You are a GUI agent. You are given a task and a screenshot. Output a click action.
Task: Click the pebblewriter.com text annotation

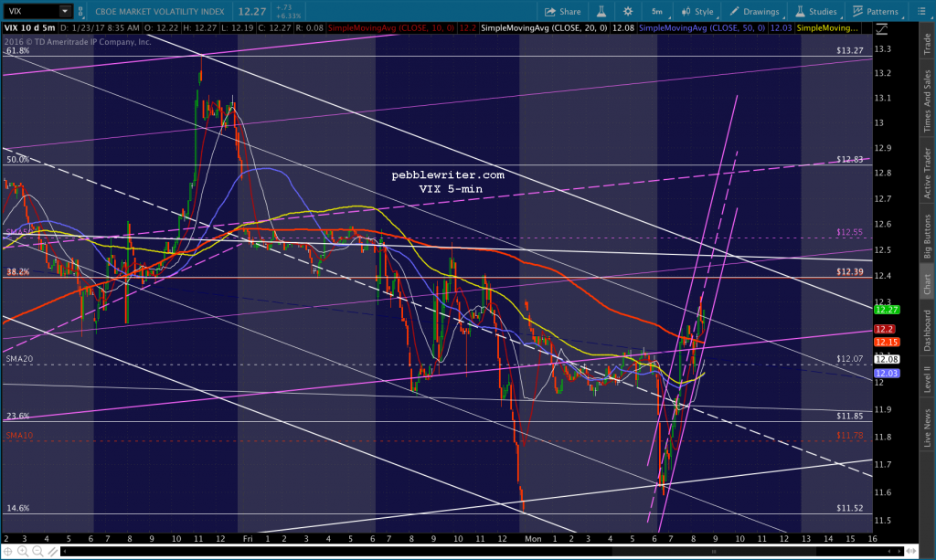tap(448, 175)
